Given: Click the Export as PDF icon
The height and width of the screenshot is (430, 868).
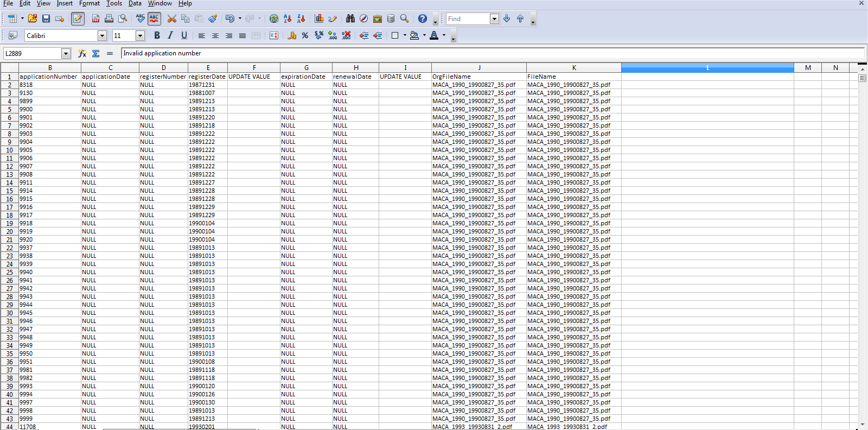Looking at the screenshot, I should pos(95,18).
